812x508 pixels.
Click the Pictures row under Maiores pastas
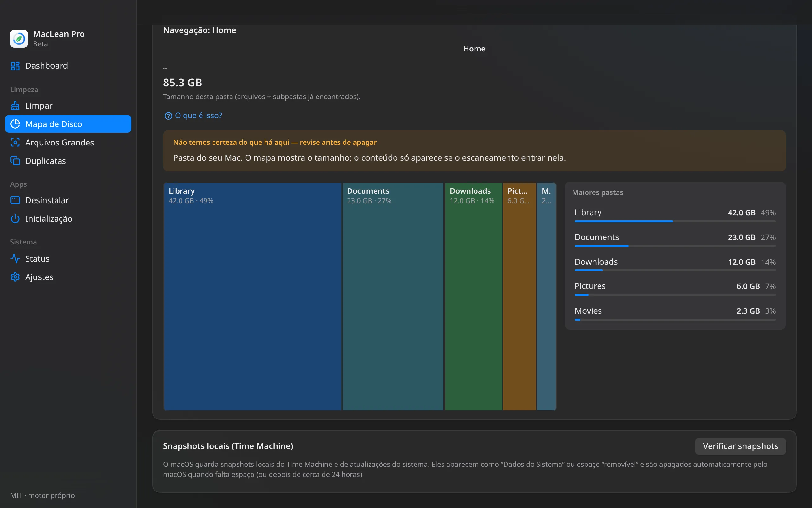[675, 289]
